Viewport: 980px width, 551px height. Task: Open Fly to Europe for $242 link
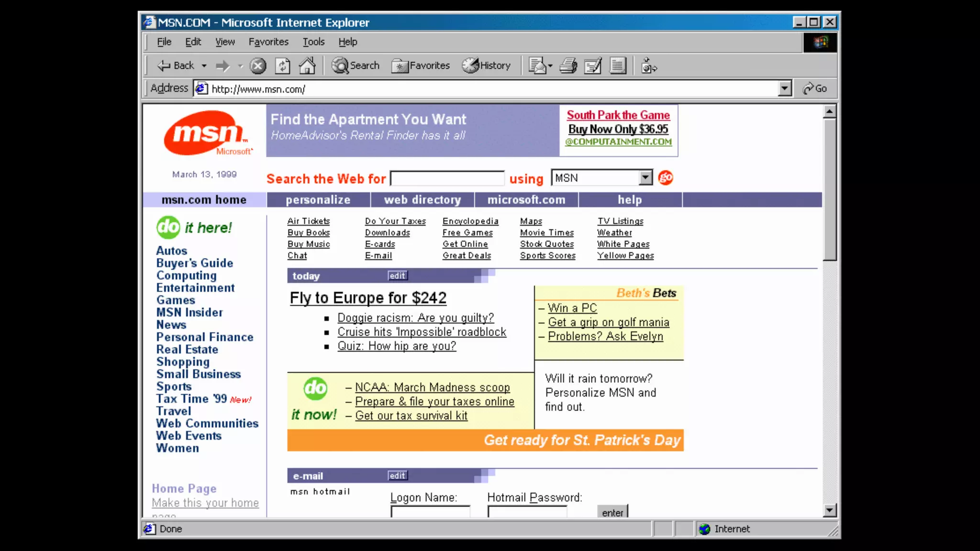(x=367, y=298)
